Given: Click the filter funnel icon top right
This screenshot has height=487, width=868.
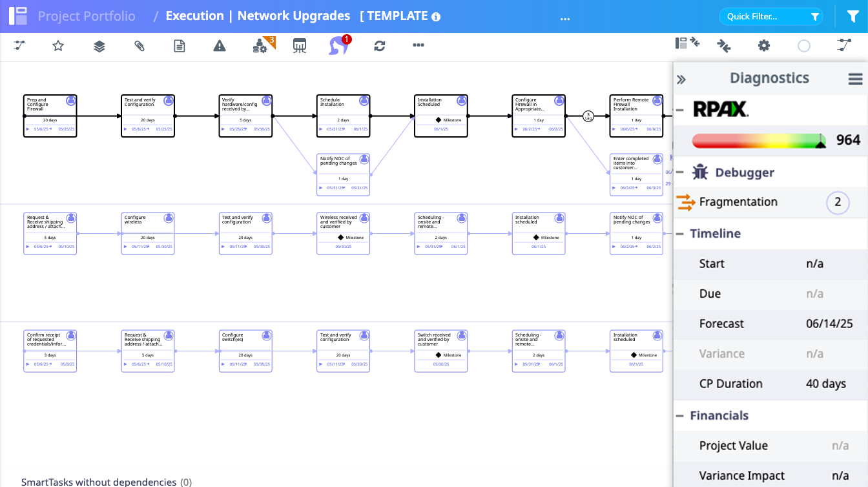Looking at the screenshot, I should 853,16.
